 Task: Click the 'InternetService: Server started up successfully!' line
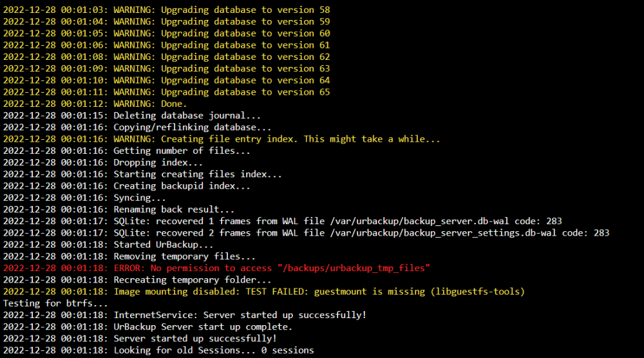click(x=185, y=315)
